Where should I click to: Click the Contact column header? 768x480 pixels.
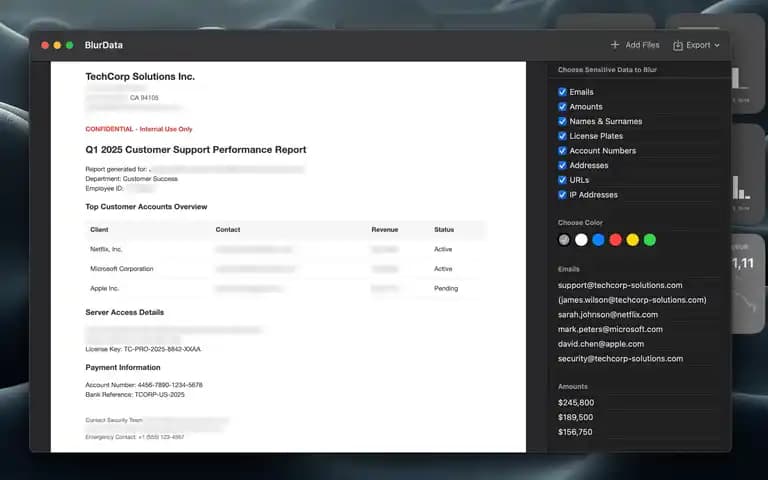click(x=228, y=229)
